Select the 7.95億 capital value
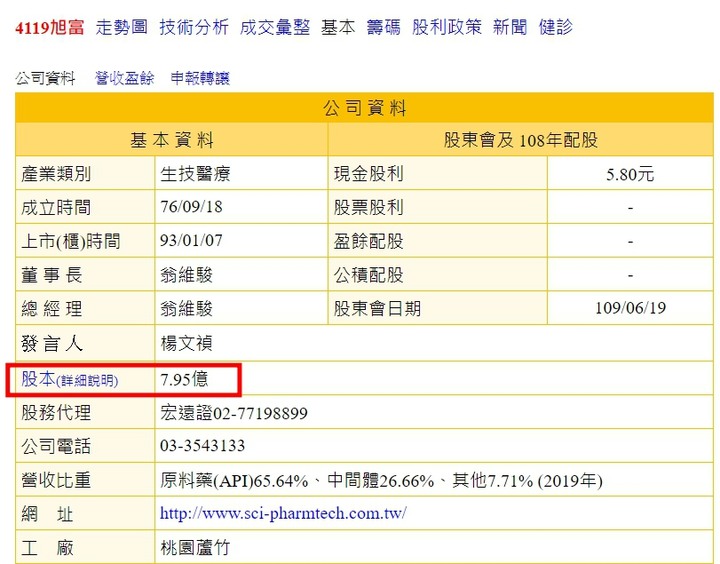720x564 pixels. (x=184, y=379)
